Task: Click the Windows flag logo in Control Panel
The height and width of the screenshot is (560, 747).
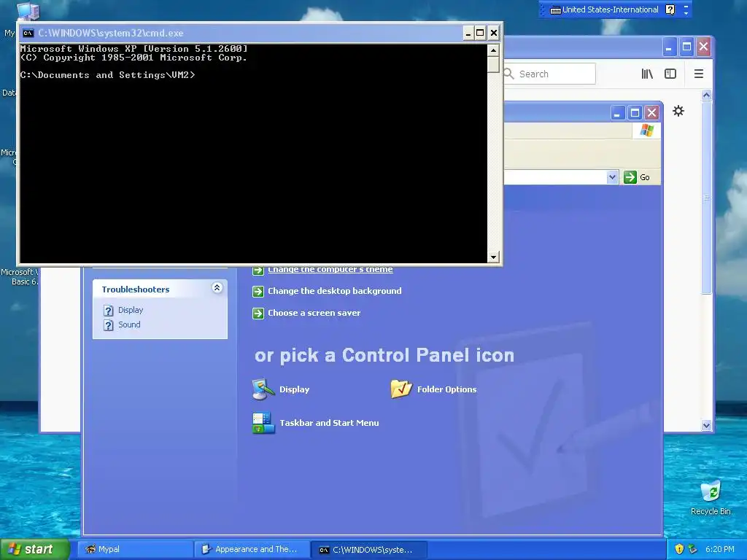Action: [647, 130]
